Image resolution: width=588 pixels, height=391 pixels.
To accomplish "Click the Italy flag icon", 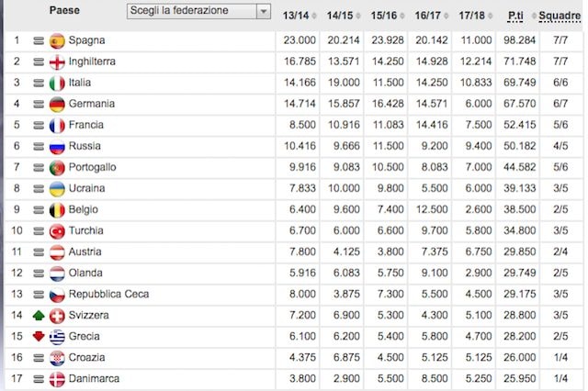I will (x=57, y=83).
